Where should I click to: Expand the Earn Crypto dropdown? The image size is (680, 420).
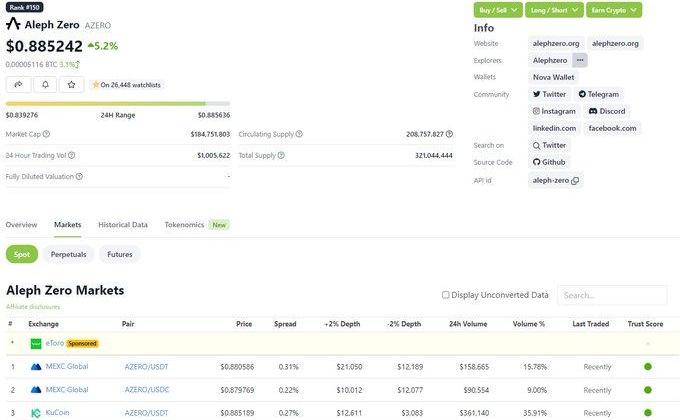[614, 10]
